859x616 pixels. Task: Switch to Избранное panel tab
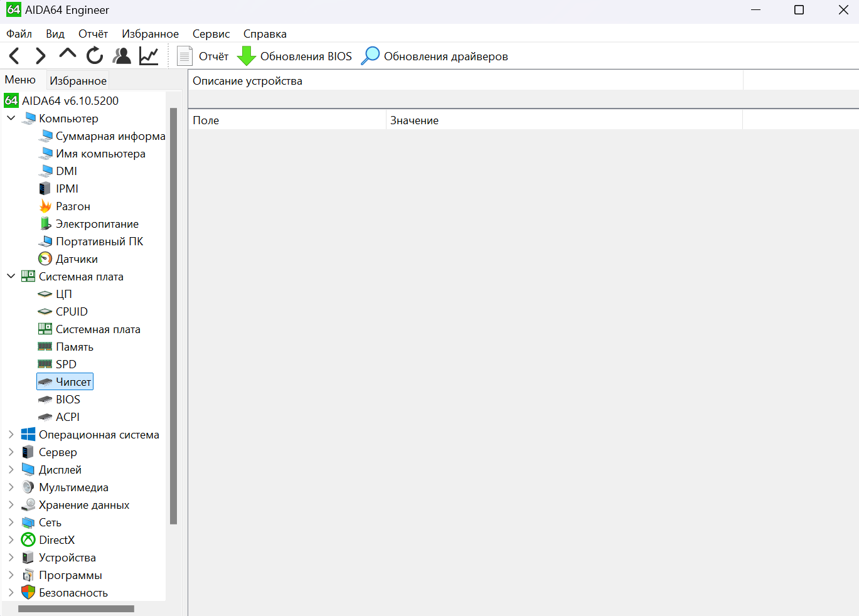[78, 81]
